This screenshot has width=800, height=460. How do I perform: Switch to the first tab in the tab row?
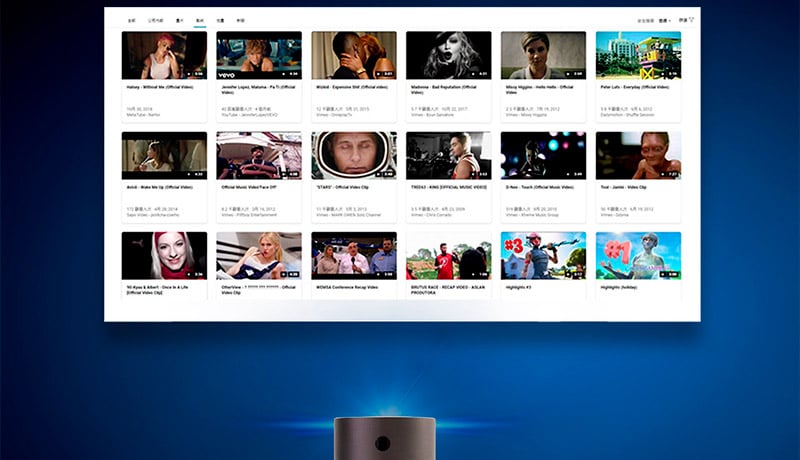[132, 21]
